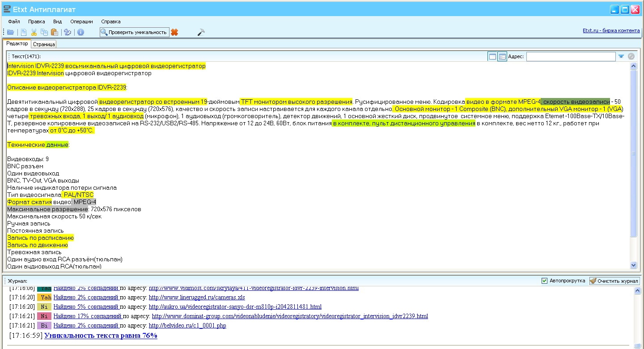Show program info with the blue icon
The image size is (644, 349).
[80, 32]
